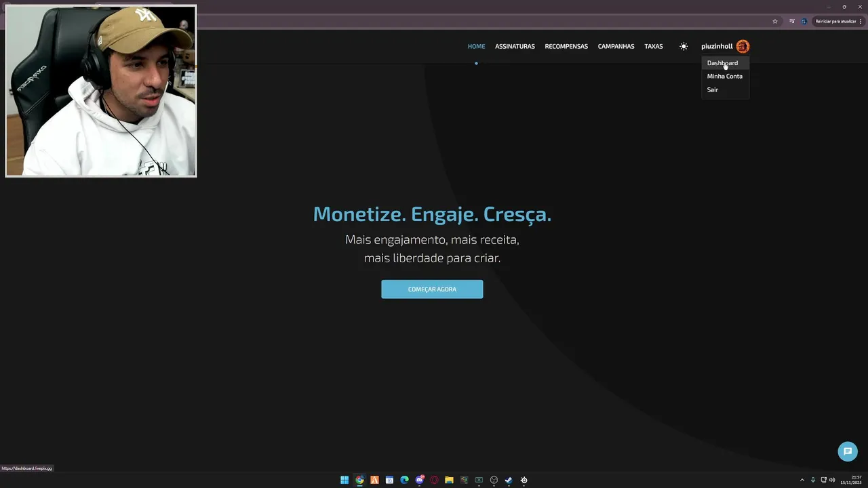Open the calendar app in taskbar

389,480
